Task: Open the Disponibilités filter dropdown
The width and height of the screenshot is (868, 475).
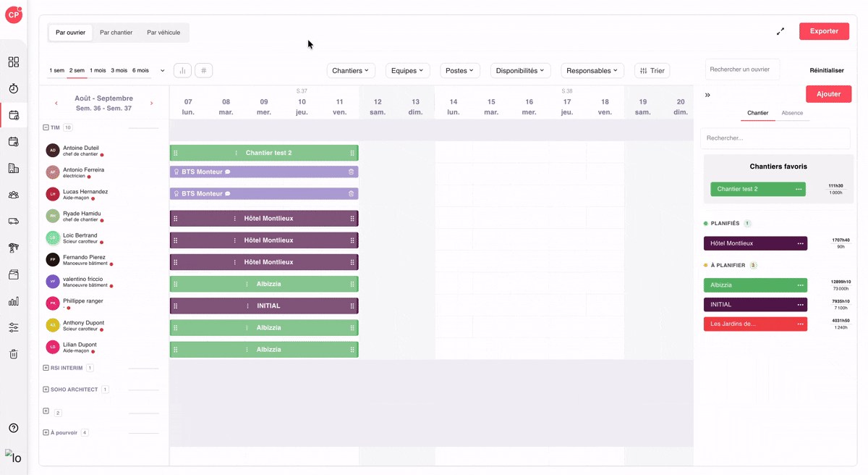Action: [x=521, y=70]
